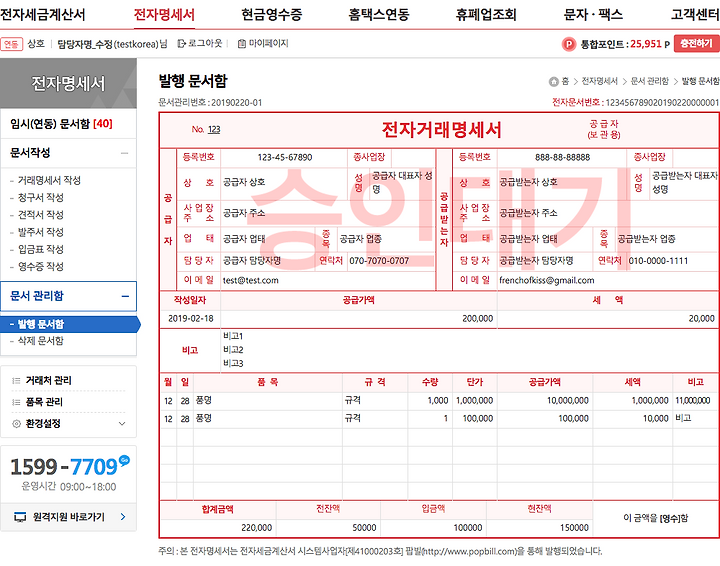The height and width of the screenshot is (566, 720).
Task: Click supplier registration number 123-45-67890
Action: click(x=285, y=157)
